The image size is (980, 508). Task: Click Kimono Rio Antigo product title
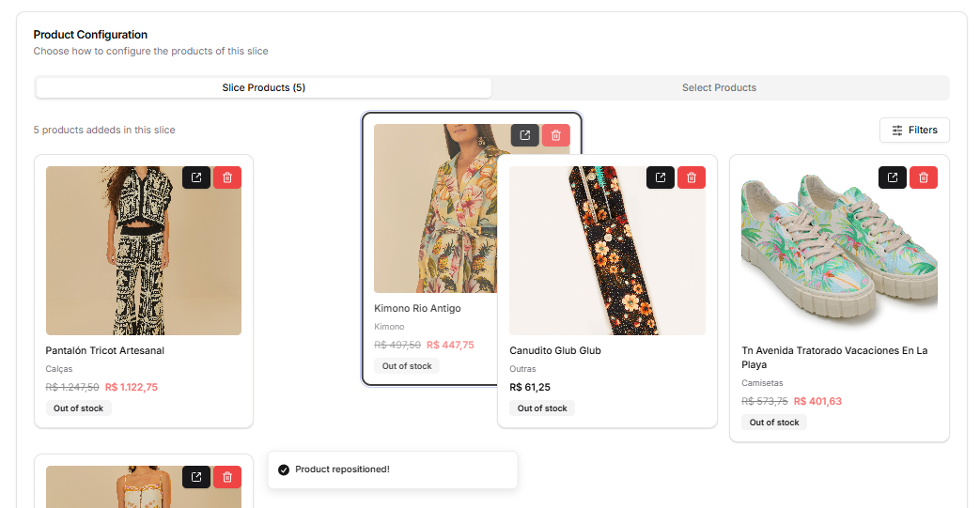click(417, 308)
